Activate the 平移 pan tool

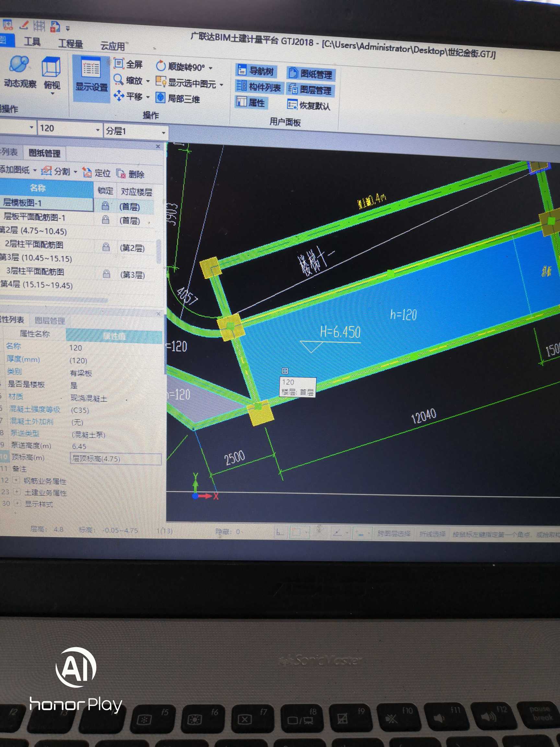click(128, 96)
